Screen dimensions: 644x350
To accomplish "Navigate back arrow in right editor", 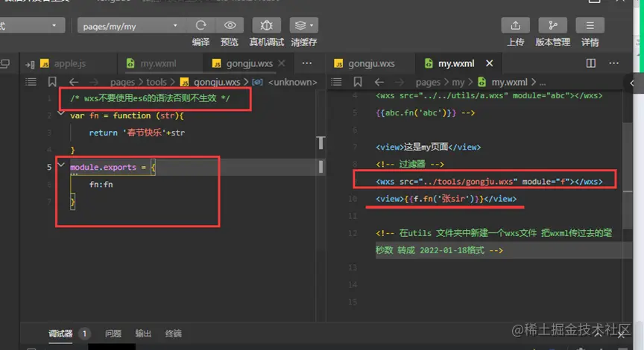I will [x=379, y=82].
